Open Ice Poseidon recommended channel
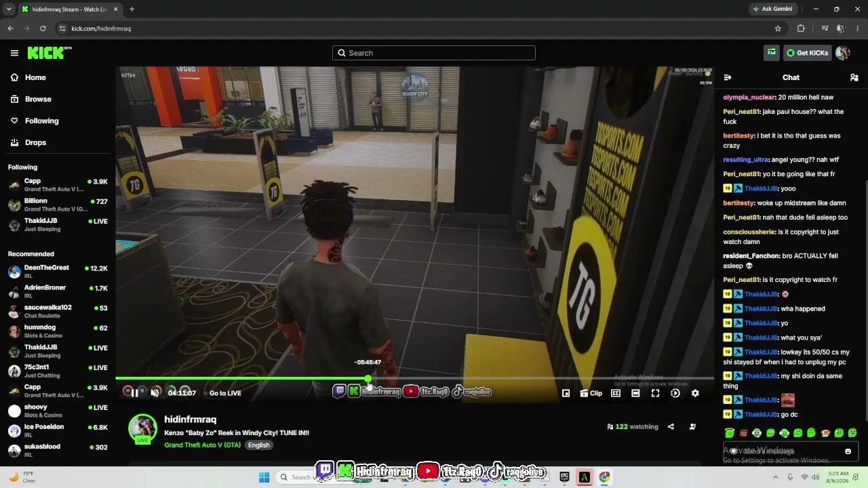This screenshot has width=868, height=488. click(58, 430)
